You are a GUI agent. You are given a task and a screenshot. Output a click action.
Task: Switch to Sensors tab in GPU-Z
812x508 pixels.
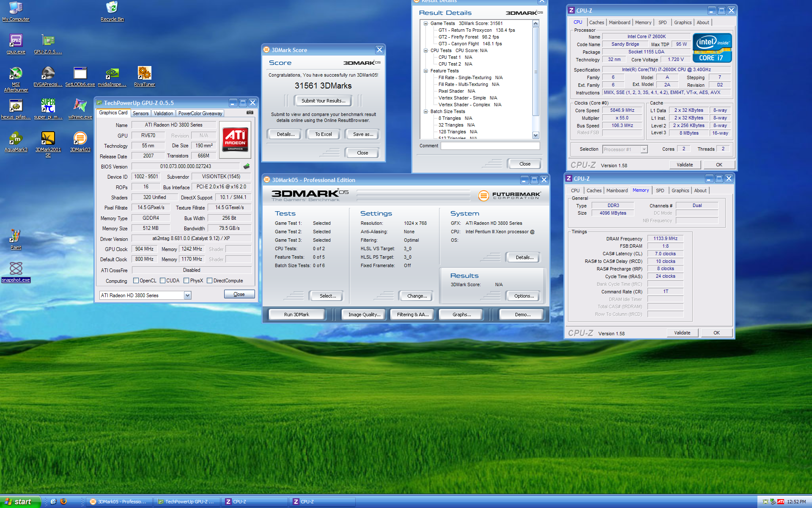140,113
